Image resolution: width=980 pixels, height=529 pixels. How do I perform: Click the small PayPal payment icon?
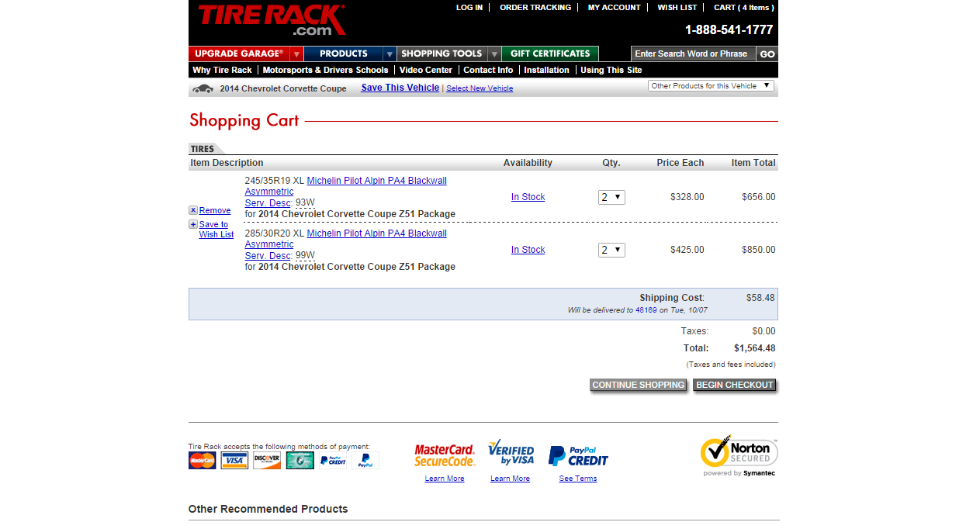[x=365, y=461]
